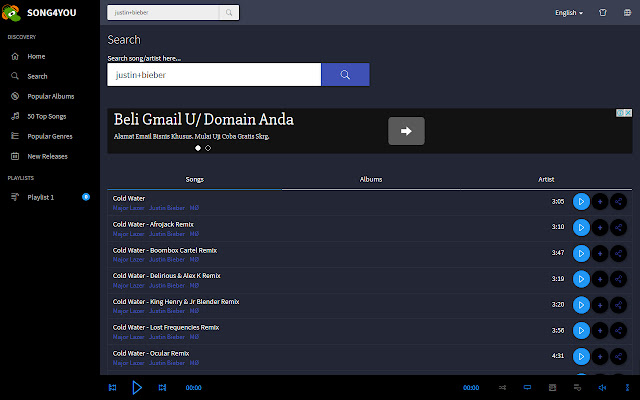Open the English language dropdown
The image size is (640, 400).
(569, 13)
